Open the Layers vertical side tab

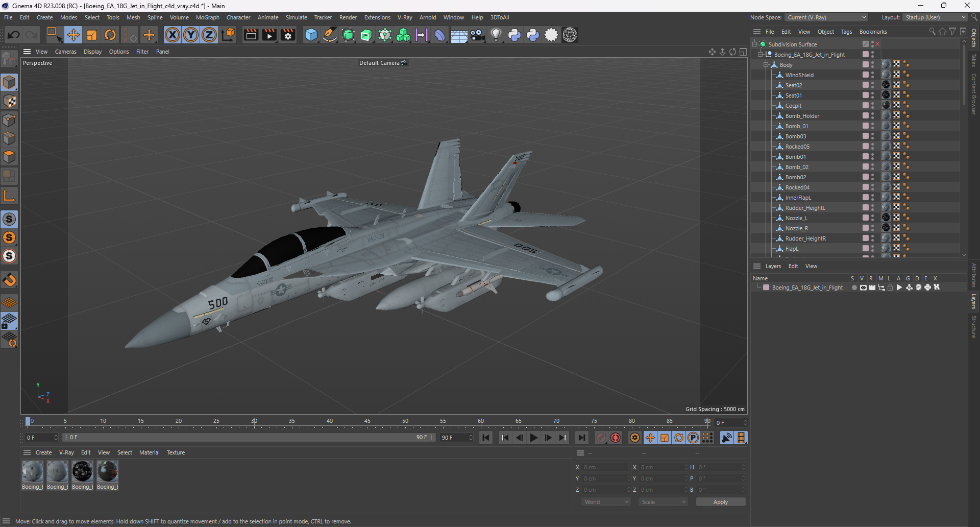coord(974,301)
